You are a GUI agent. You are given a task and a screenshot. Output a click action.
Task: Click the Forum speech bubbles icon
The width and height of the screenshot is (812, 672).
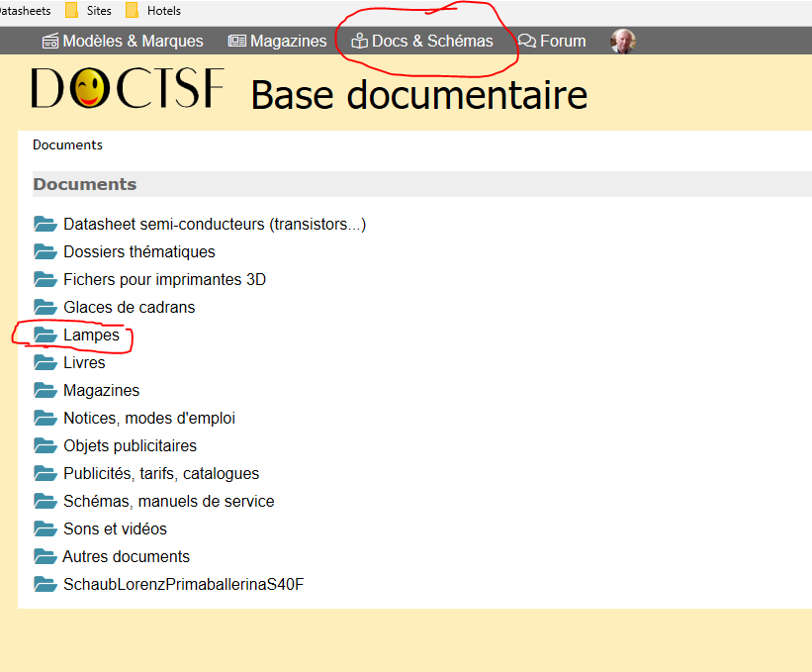tap(527, 41)
